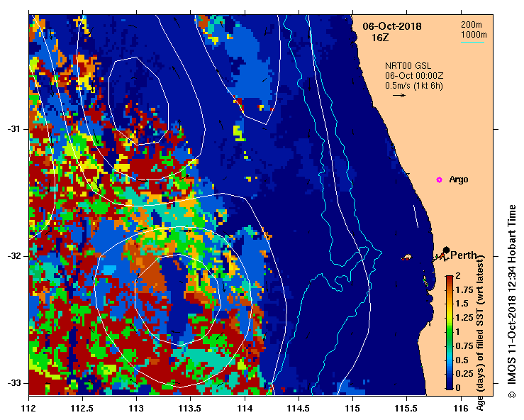
Task: Click the '112' longitude axis label
Action: 29,409
